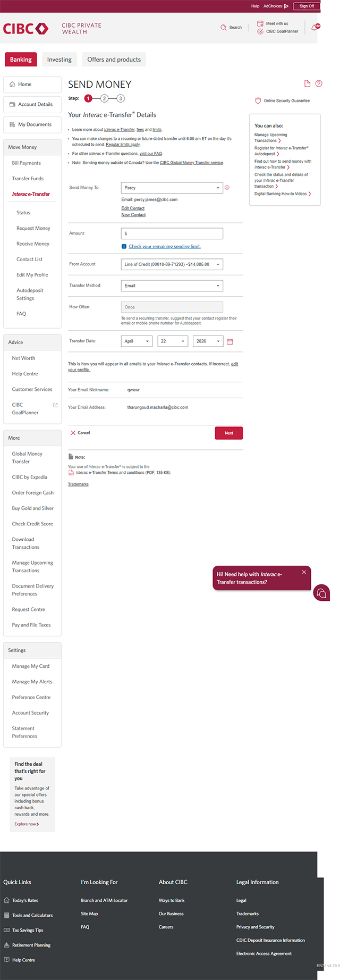The image size is (340, 980).
Task: Open the Search magnifier icon
Action: pos(224,27)
